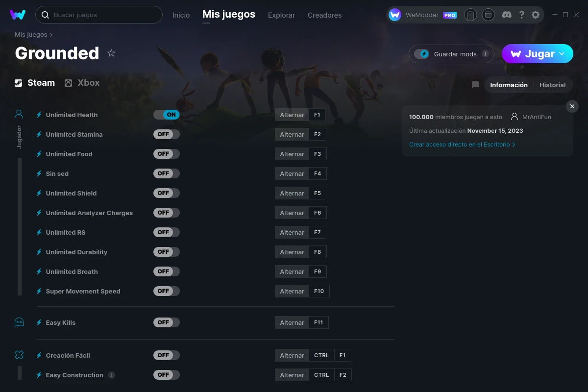This screenshot has height=392, width=588.
Task: Close the information panel
Action: coord(572,106)
